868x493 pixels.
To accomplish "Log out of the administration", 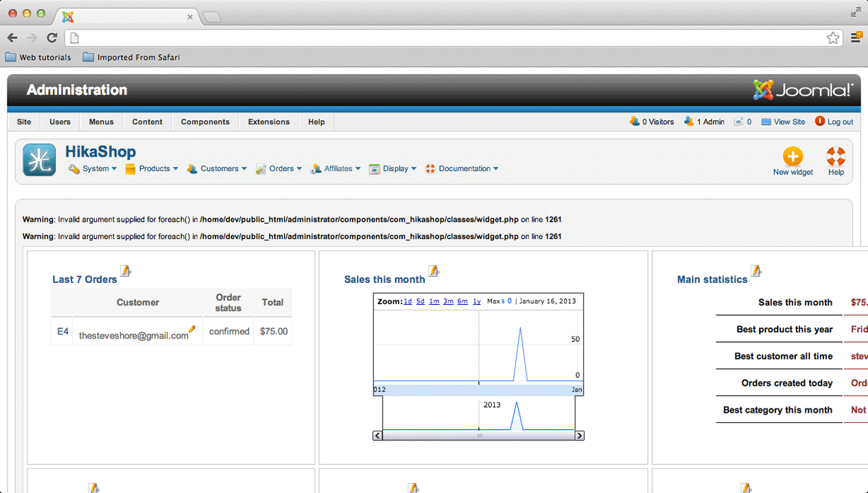I will pyautogui.click(x=834, y=122).
